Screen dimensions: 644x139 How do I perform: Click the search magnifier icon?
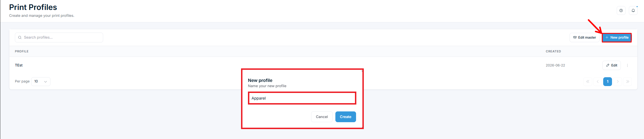pyautogui.click(x=20, y=38)
